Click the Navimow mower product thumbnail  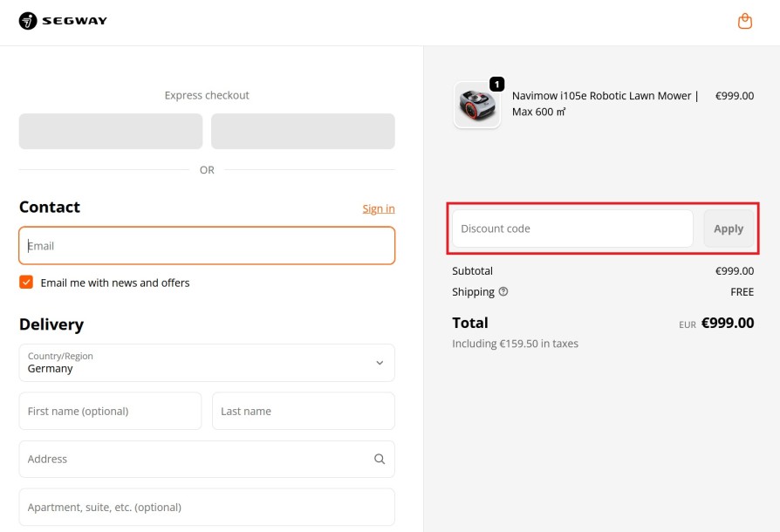pos(477,106)
